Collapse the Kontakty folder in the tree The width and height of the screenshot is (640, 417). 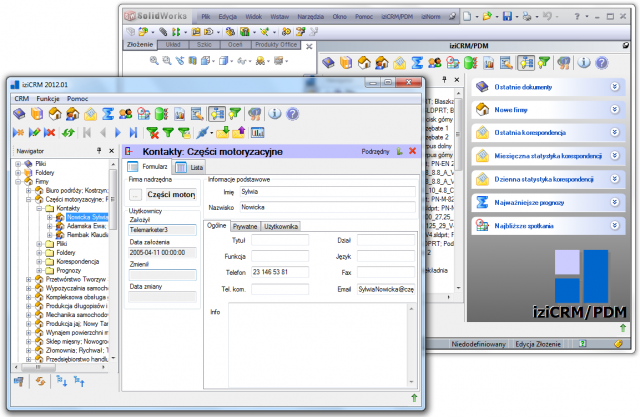tap(39, 208)
